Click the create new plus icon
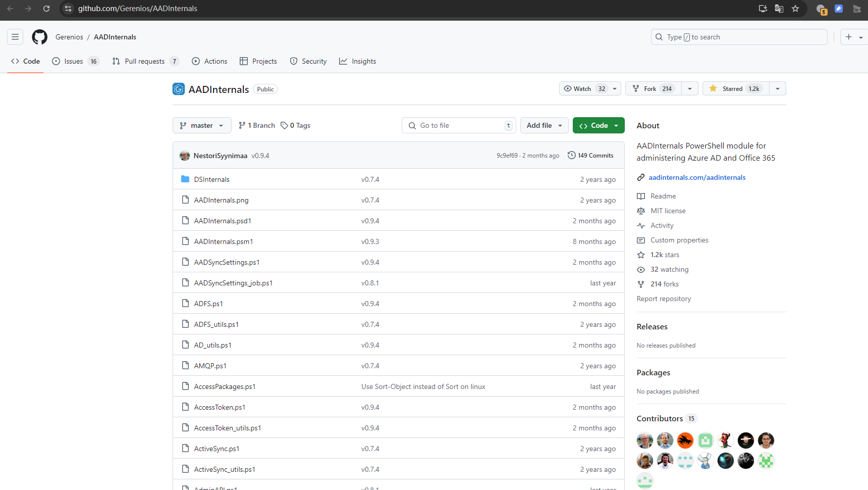Screen dimensions: 868x490 (x=849, y=37)
